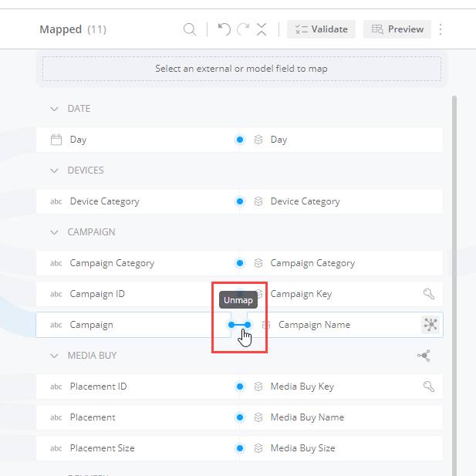Screen dimensions: 476x476
Task: Click the 'Mapped (11)' heading
Action: coord(73,29)
